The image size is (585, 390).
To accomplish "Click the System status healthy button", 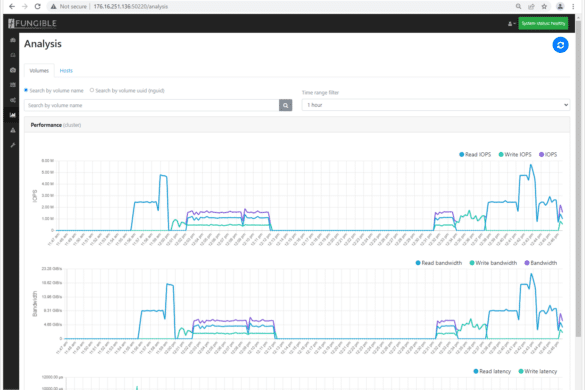I will [543, 24].
